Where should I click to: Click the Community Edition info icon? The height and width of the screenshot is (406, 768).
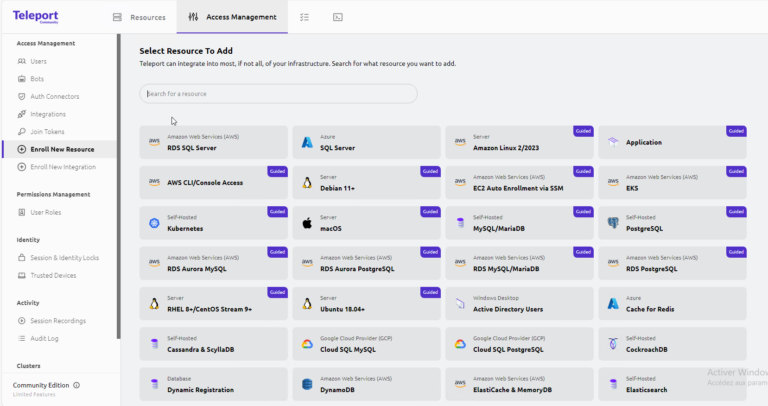click(77, 385)
